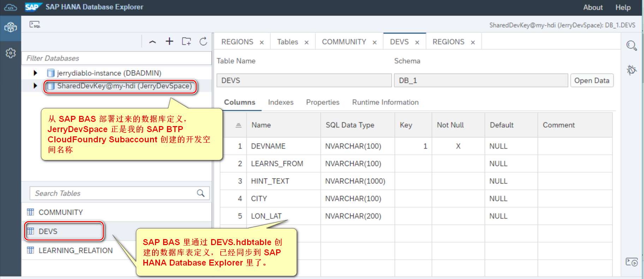
Task: Switch to the rightmost REGIONS tab
Action: point(448,42)
